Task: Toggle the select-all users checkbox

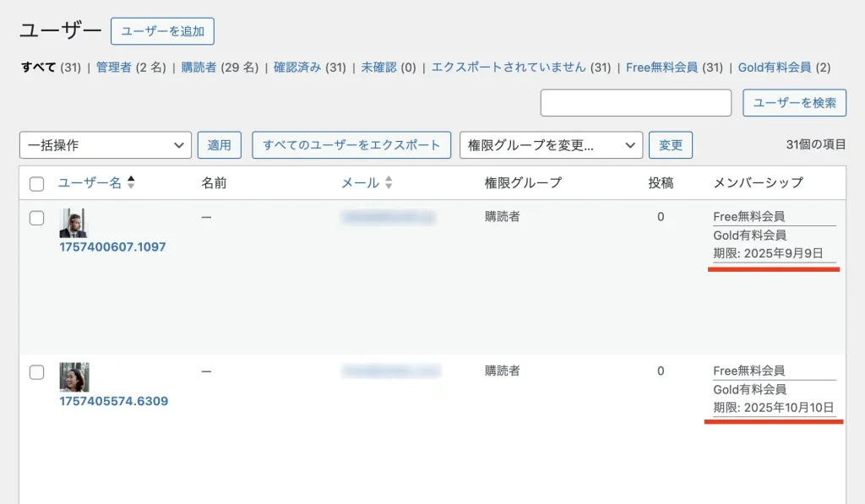Action: [x=36, y=184]
